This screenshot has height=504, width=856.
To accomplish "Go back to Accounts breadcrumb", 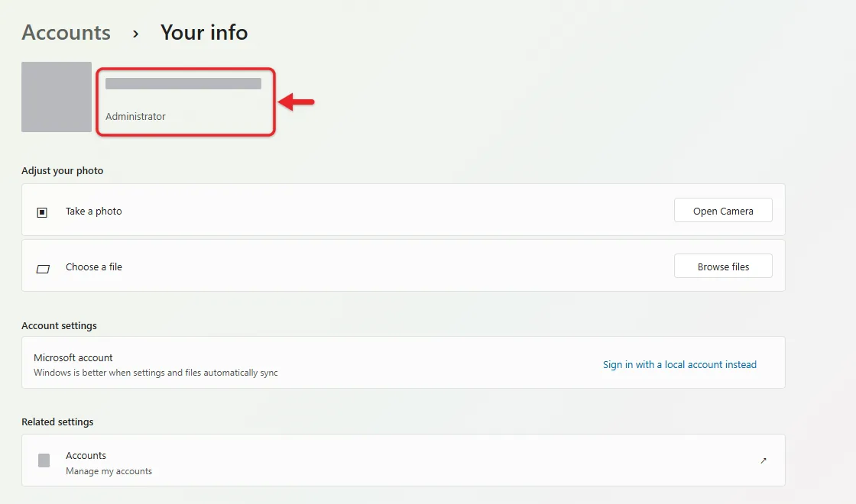I will [x=66, y=33].
